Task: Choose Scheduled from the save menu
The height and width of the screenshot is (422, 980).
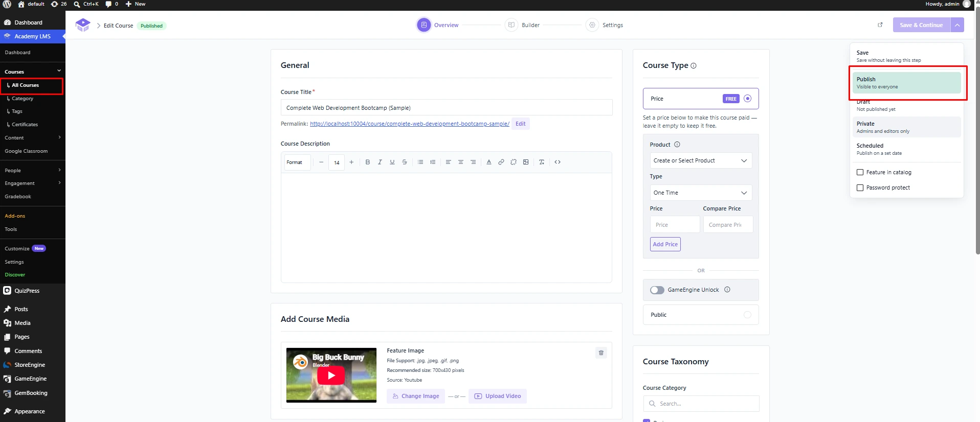Action: point(906,149)
